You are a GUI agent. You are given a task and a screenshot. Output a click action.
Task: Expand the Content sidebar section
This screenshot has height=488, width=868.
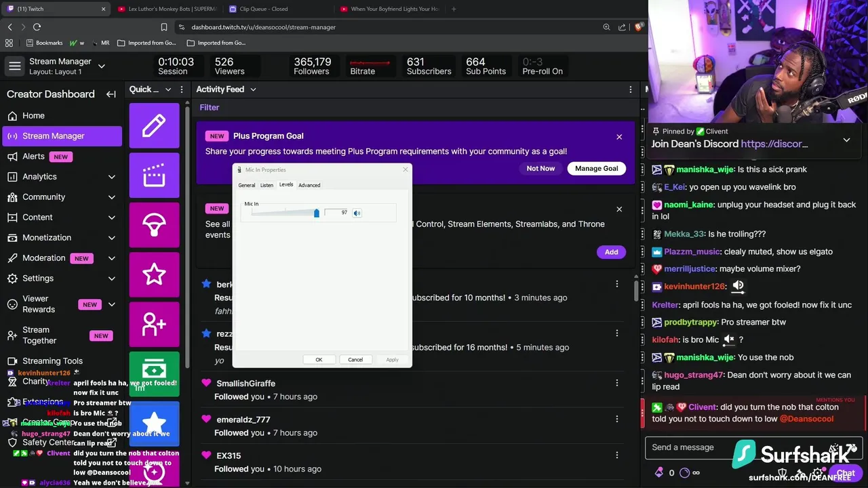coord(111,218)
